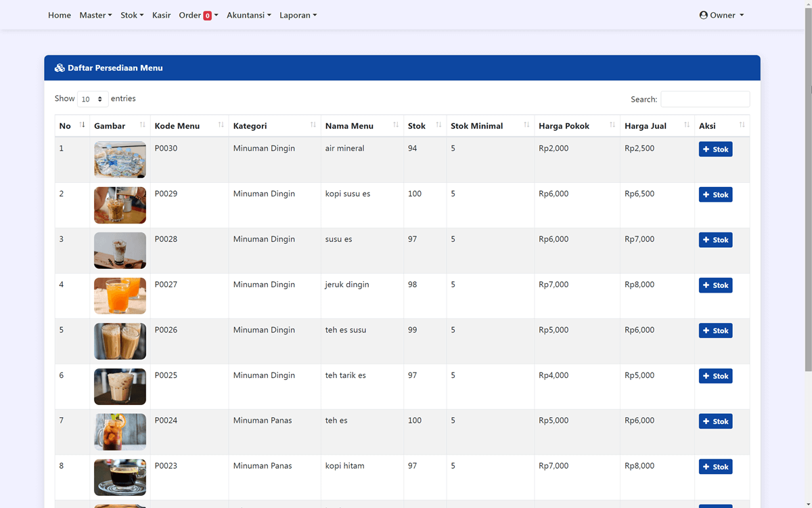Sort by Kategori column arrows
Image resolution: width=812 pixels, height=508 pixels.
click(x=313, y=125)
